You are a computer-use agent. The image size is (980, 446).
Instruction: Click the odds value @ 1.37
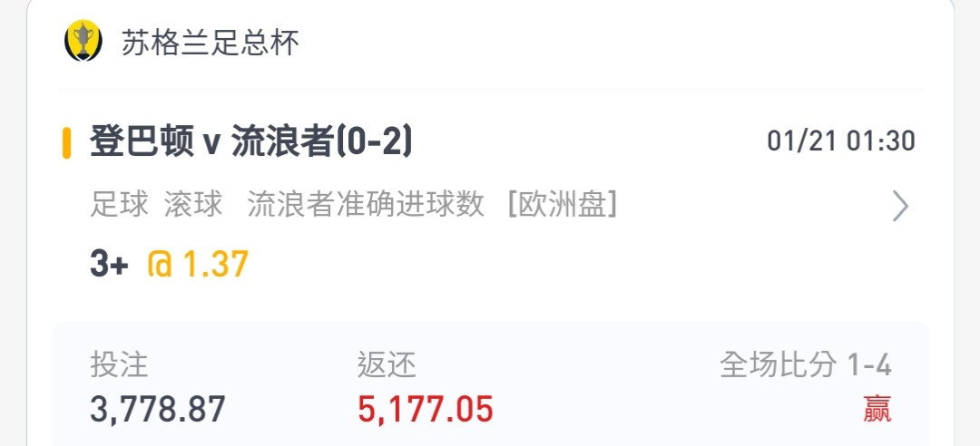pyautogui.click(x=198, y=264)
